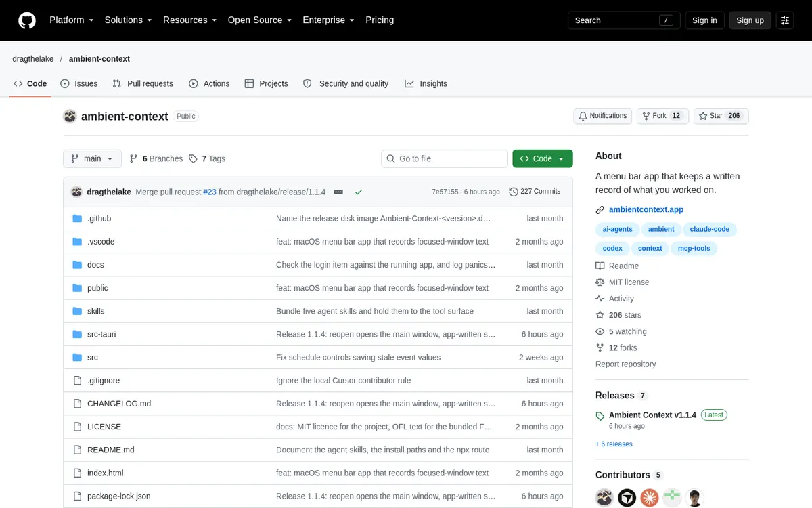The height and width of the screenshot is (508, 812).
Task: View the 6 Branches list
Action: 156,158
